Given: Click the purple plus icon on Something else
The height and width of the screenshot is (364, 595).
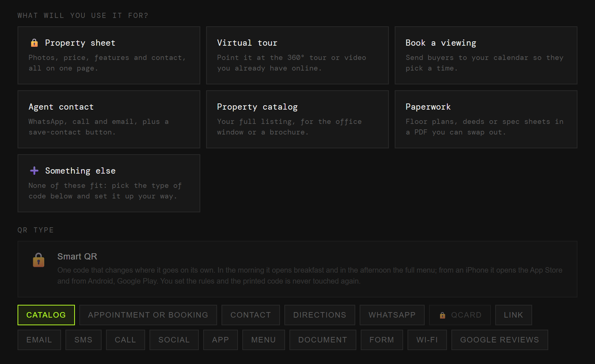Looking at the screenshot, I should [34, 171].
